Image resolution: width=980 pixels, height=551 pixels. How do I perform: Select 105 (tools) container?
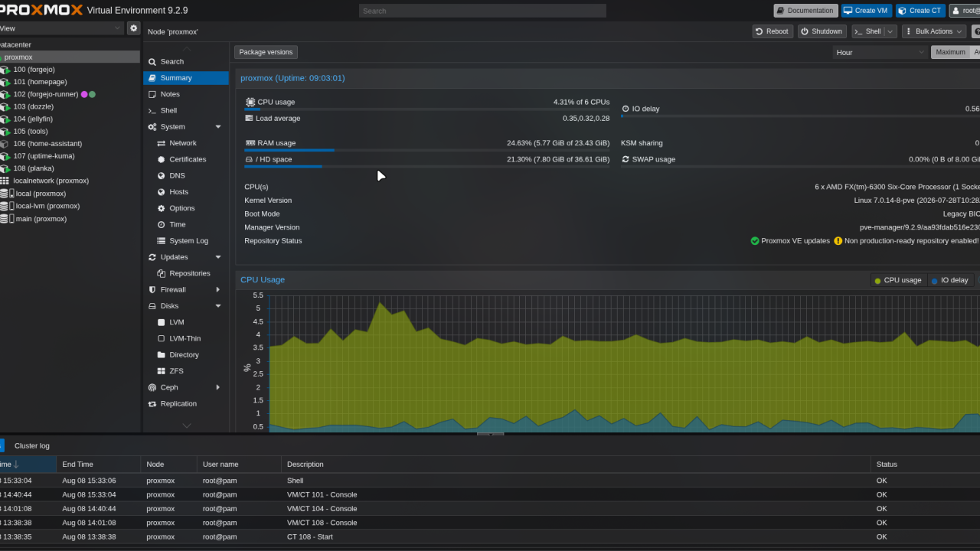click(31, 131)
